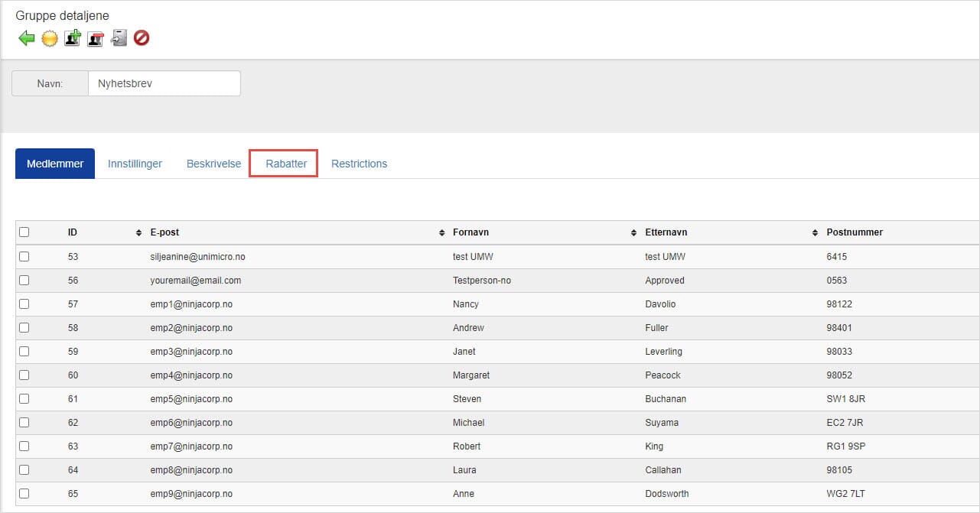Viewport: 980px width, 513px height.
Task: Open the Rabatter tab
Action: (x=286, y=164)
